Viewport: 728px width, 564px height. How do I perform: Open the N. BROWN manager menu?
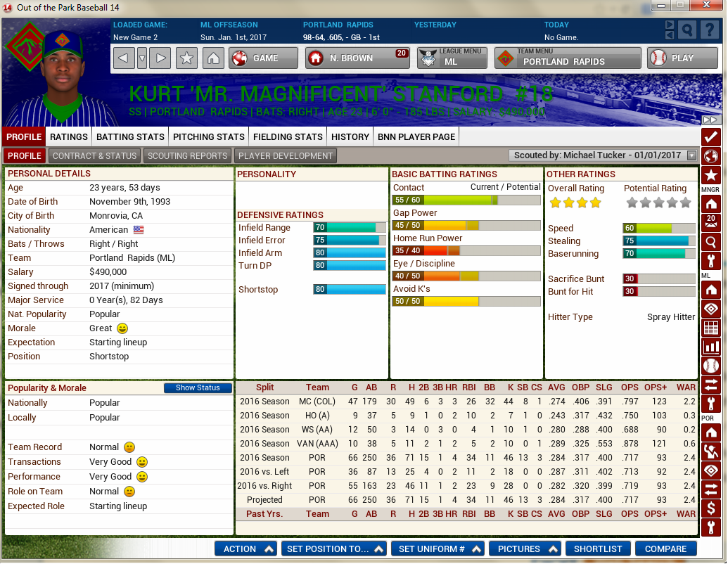[x=357, y=58]
